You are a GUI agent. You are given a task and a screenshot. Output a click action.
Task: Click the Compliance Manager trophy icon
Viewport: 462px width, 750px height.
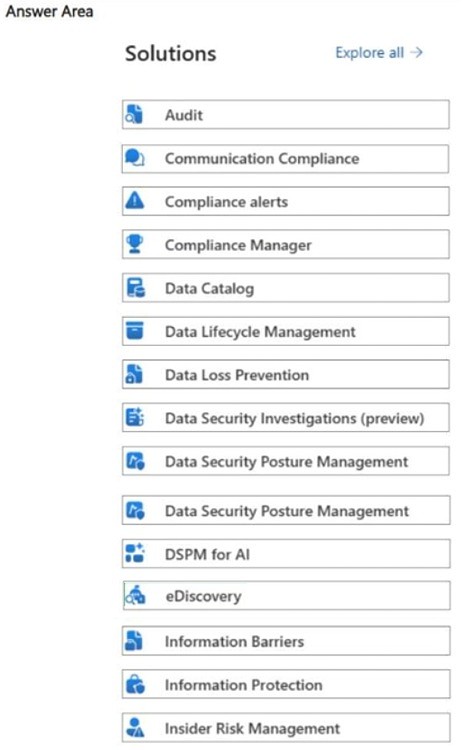coord(134,243)
